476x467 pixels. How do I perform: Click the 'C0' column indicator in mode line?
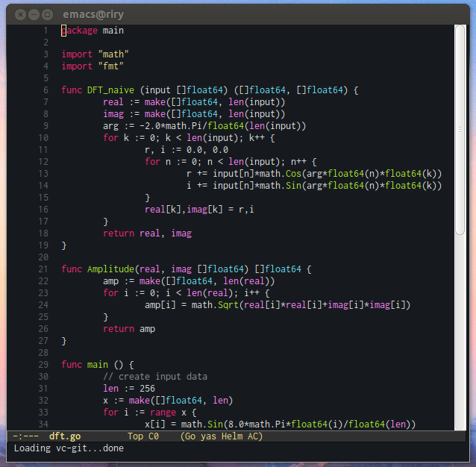[154, 436]
